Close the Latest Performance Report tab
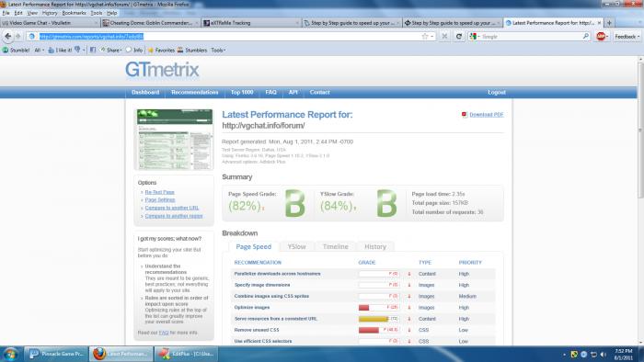 pyautogui.click(x=599, y=23)
